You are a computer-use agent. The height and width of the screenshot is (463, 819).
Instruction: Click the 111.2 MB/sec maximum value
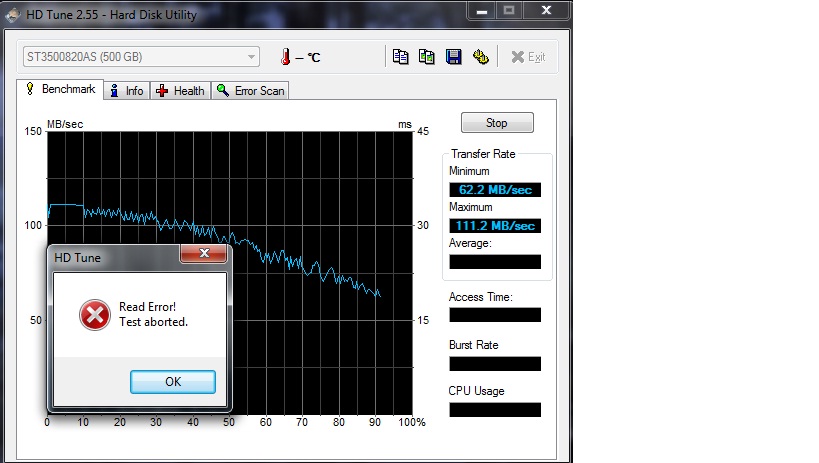(x=495, y=226)
